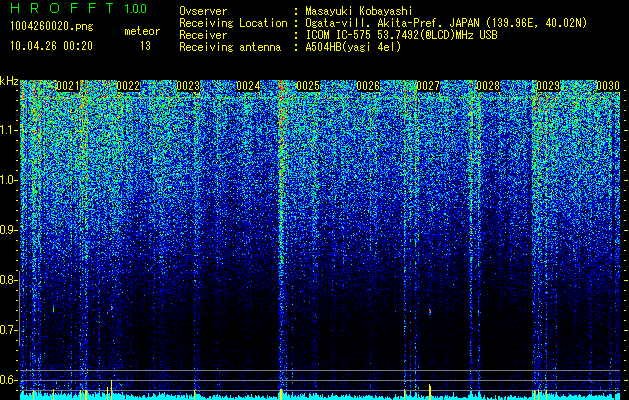The height and width of the screenshot is (400, 629).
Task: Click time marker 0028
Action: [488, 86]
